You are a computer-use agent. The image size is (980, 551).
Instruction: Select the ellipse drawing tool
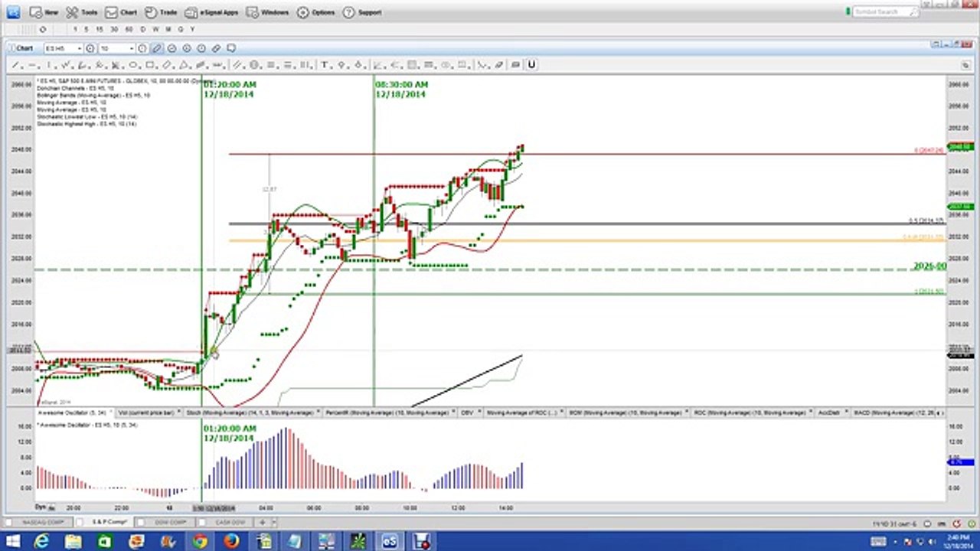point(133,65)
